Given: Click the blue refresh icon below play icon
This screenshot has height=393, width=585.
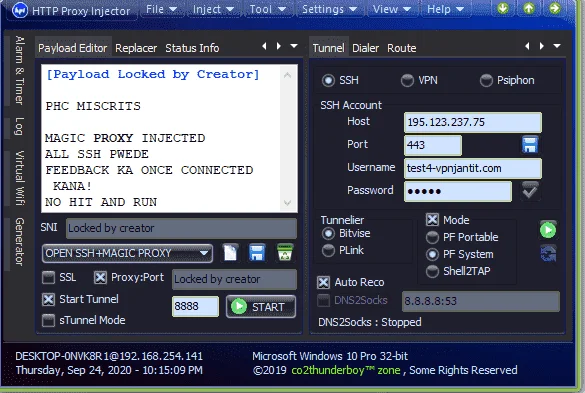Looking at the screenshot, I should pyautogui.click(x=548, y=254).
